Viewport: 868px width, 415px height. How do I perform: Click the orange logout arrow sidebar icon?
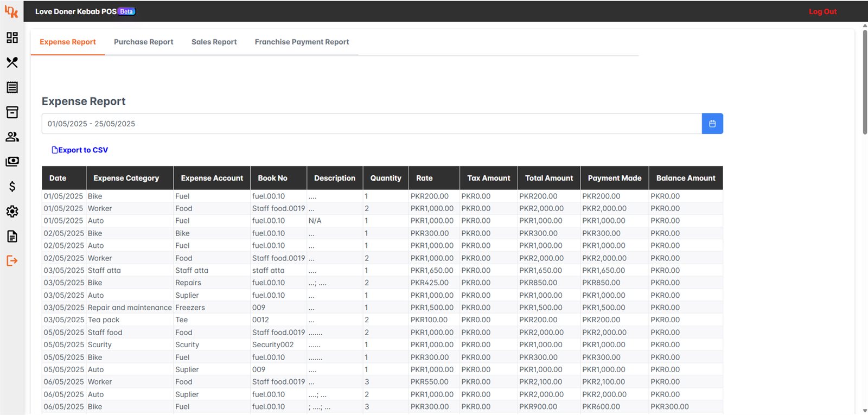click(12, 261)
